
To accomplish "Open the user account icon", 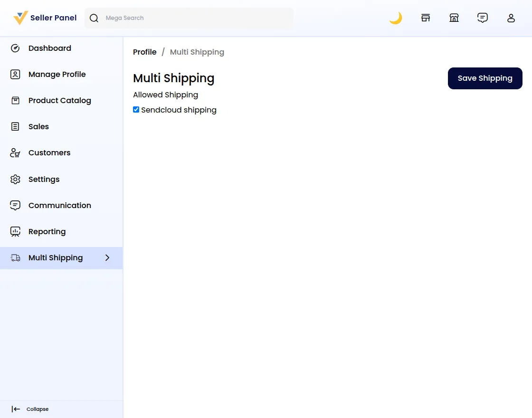I will [511, 18].
